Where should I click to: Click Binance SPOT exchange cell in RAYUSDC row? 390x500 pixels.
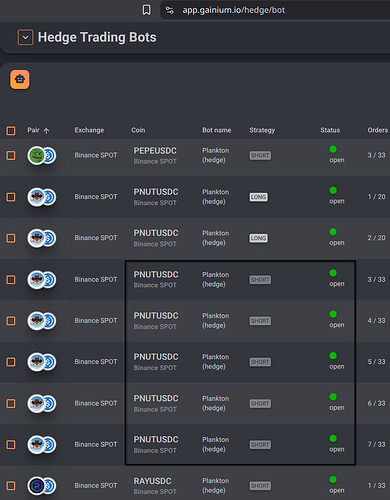96,486
